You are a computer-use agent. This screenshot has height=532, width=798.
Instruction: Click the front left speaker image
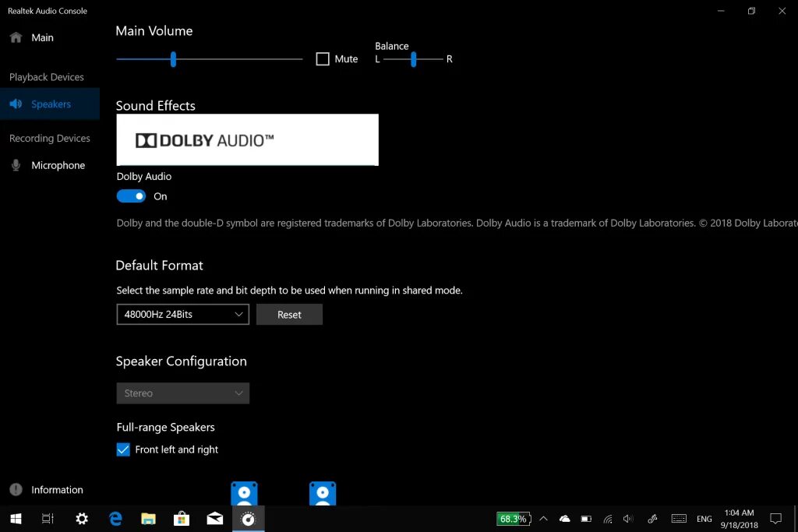point(244,493)
